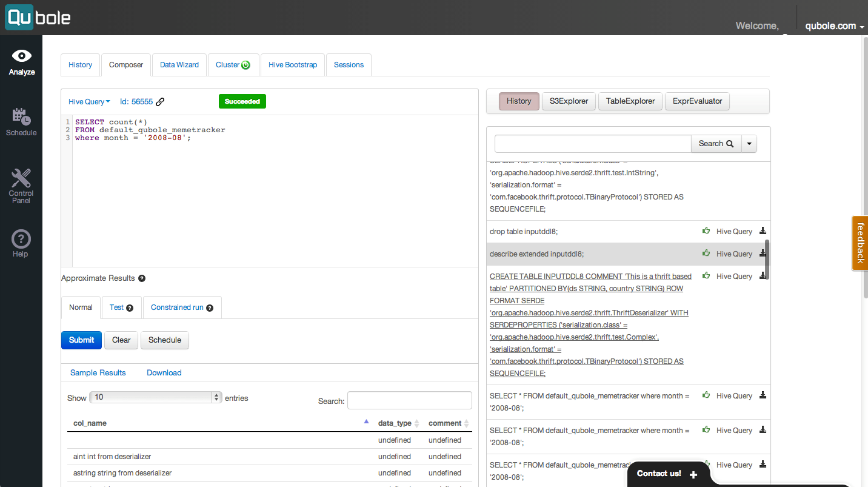Image resolution: width=868 pixels, height=487 pixels.
Task: Sort by data_type column arrows
Action: 416,423
